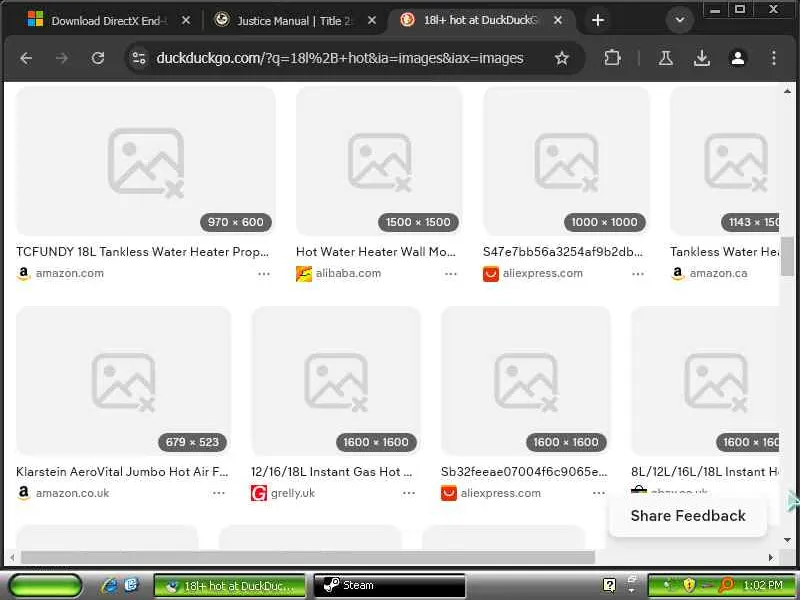800x600 pixels.
Task: Click the amazon.ca source link
Action: click(x=718, y=273)
